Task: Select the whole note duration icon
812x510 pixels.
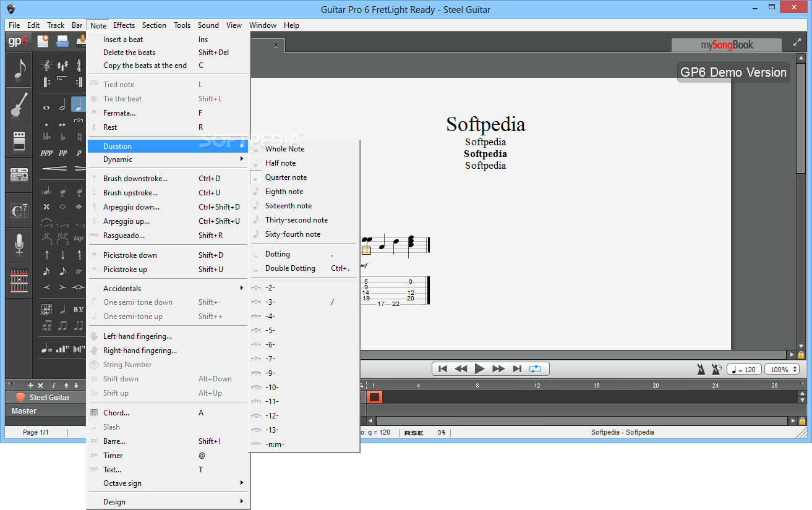Action: pyautogui.click(x=46, y=107)
